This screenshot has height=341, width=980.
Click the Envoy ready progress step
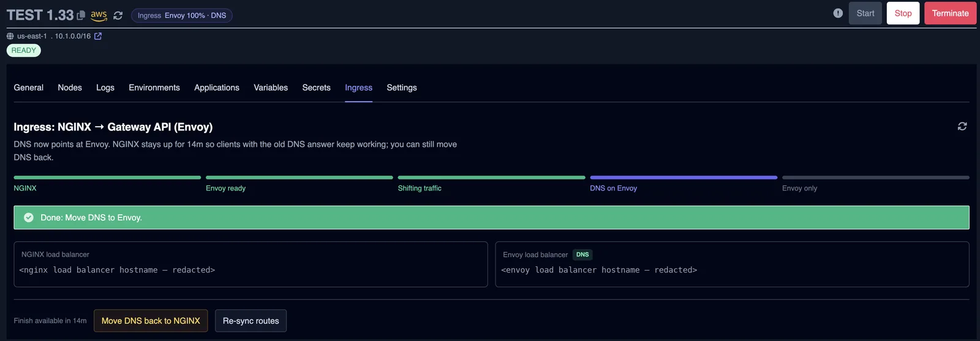(300, 178)
